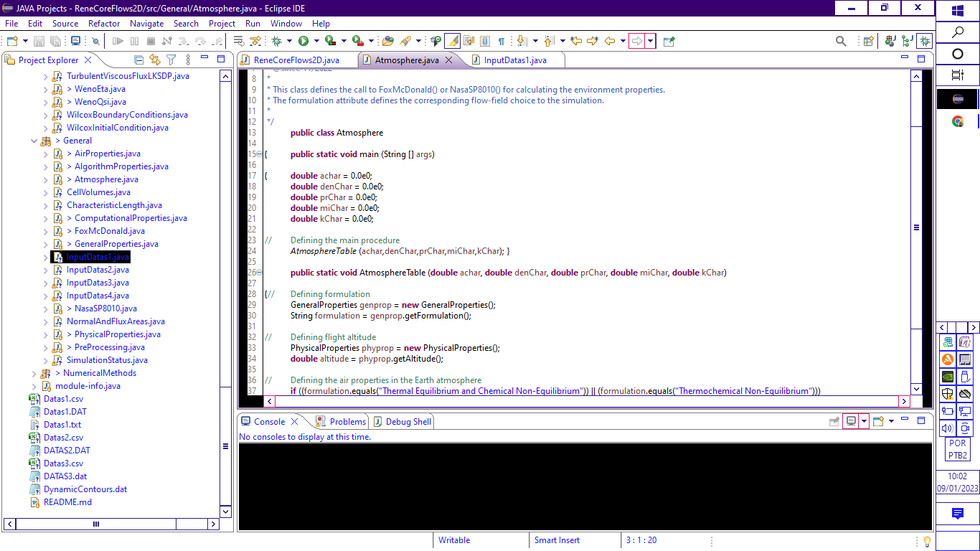Click the Run External Tools icon

(x=357, y=41)
